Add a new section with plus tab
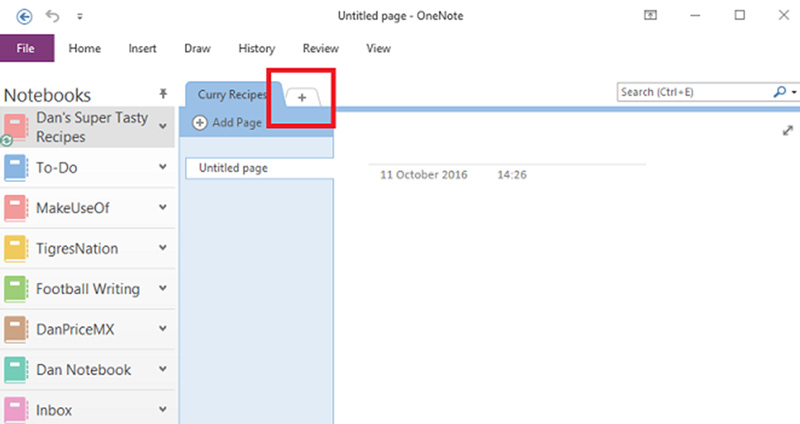The width and height of the screenshot is (800, 424). (302, 96)
